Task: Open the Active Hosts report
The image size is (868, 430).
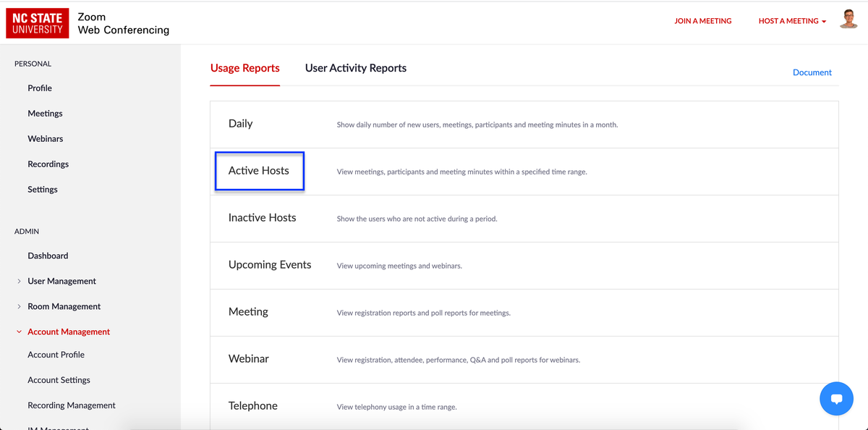Action: pyautogui.click(x=259, y=171)
